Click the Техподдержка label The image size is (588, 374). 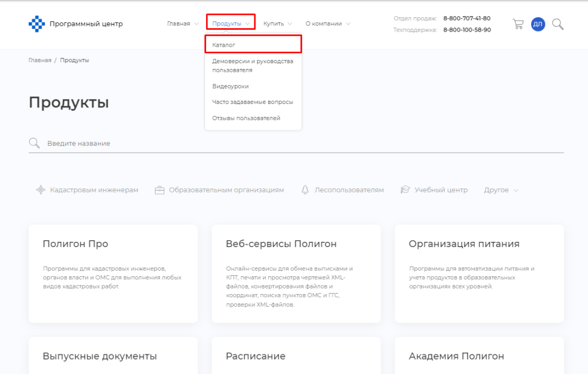tap(415, 30)
